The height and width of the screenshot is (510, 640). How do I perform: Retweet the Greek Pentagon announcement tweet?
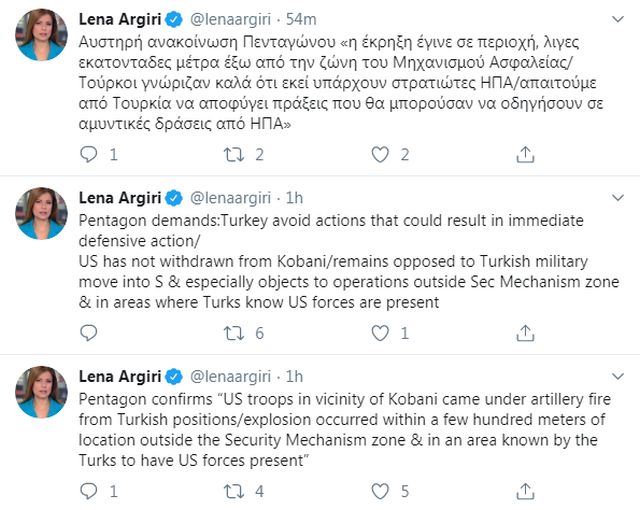(234, 154)
